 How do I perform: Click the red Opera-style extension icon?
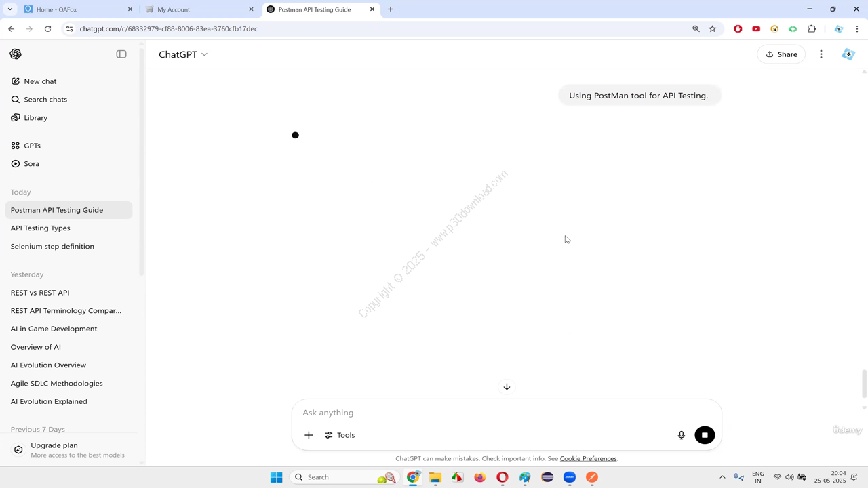(x=738, y=29)
